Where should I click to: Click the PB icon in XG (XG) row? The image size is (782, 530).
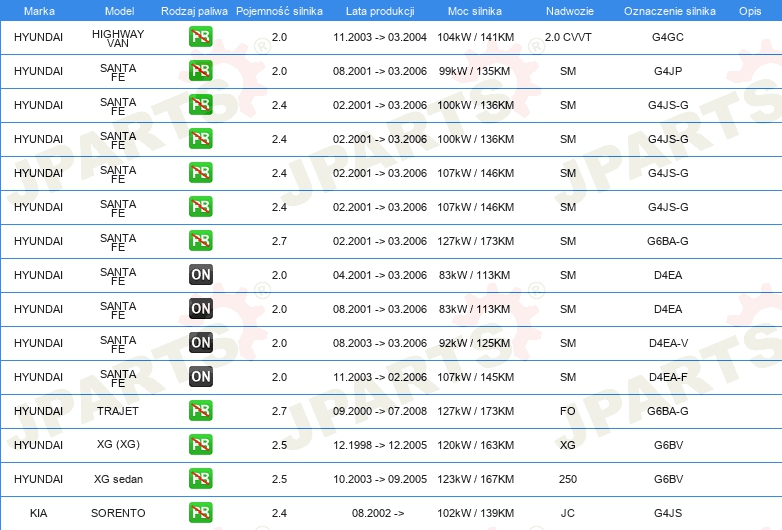(x=200, y=445)
